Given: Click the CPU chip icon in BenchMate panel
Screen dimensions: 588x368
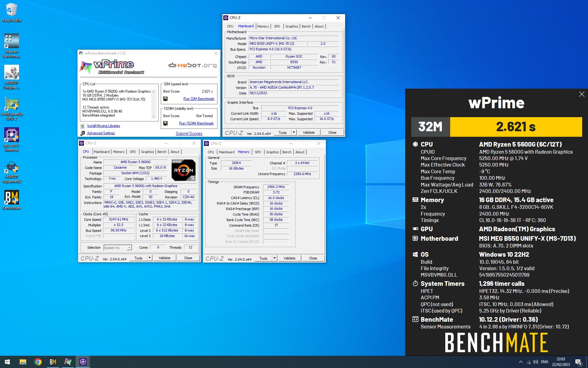Looking at the screenshot, I should [415, 144].
